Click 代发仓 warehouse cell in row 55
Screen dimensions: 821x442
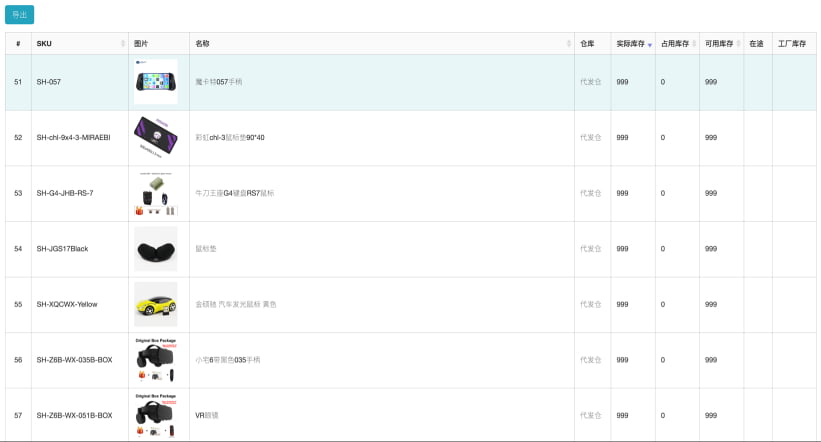591,304
